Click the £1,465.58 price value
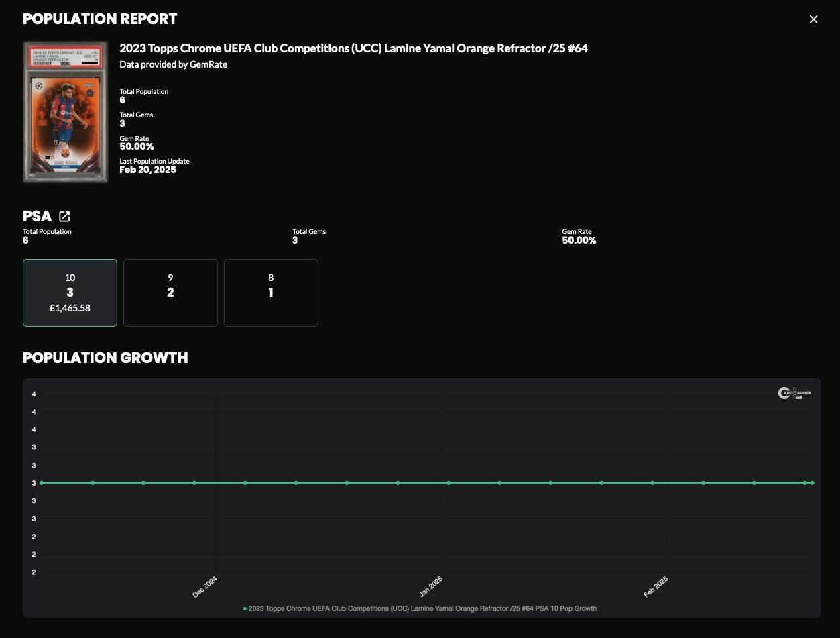The width and height of the screenshot is (840, 638). pos(70,308)
